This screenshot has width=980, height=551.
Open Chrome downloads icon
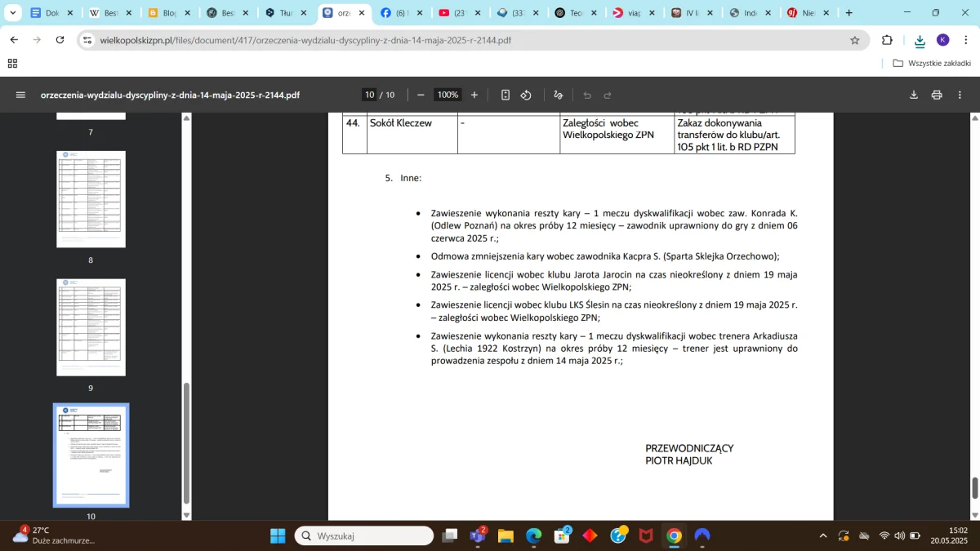[x=920, y=40]
